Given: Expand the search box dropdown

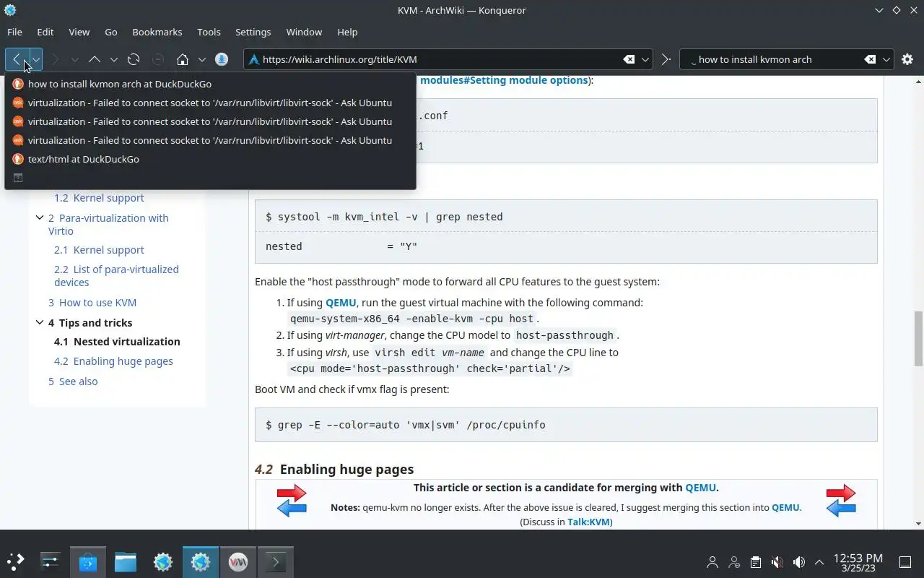Looking at the screenshot, I should 886,59.
